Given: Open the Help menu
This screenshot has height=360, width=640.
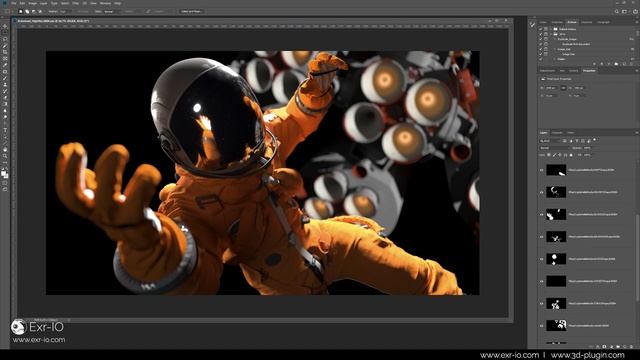Looking at the screenshot, I should point(118,3).
